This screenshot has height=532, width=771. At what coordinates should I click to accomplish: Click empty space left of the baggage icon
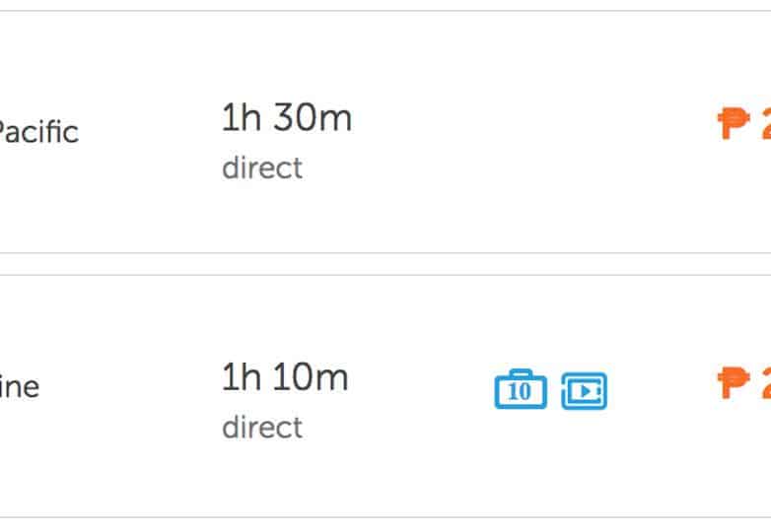(424, 391)
